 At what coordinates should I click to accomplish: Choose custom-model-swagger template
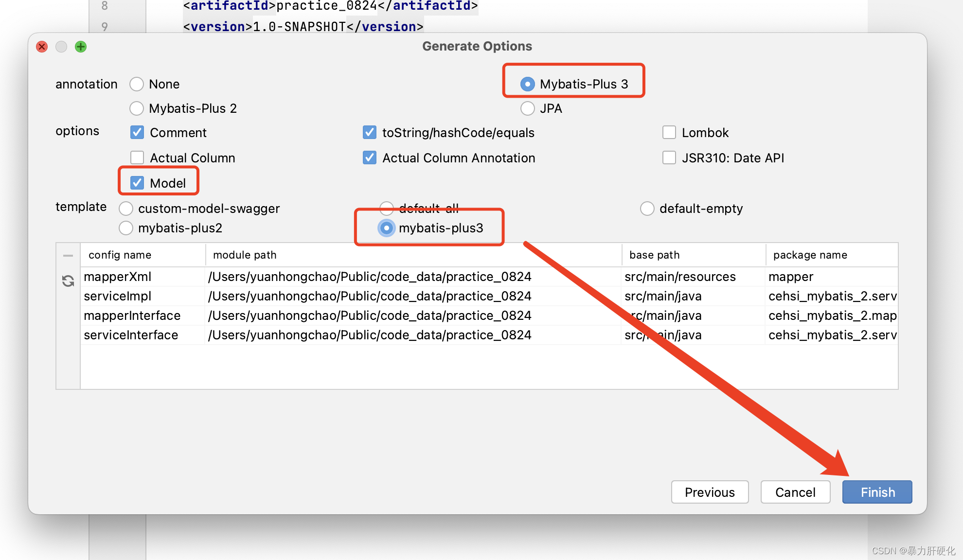[x=126, y=209]
